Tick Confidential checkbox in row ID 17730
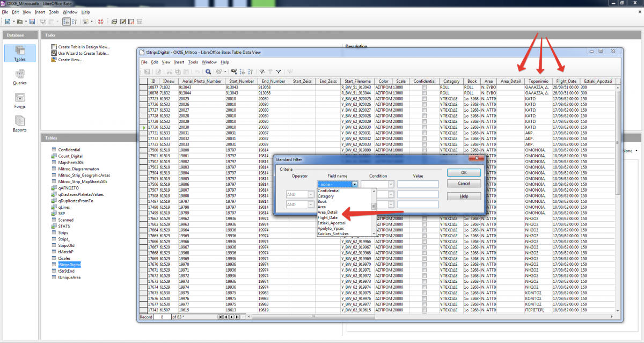The height and width of the screenshot is (343, 644). 425,127
